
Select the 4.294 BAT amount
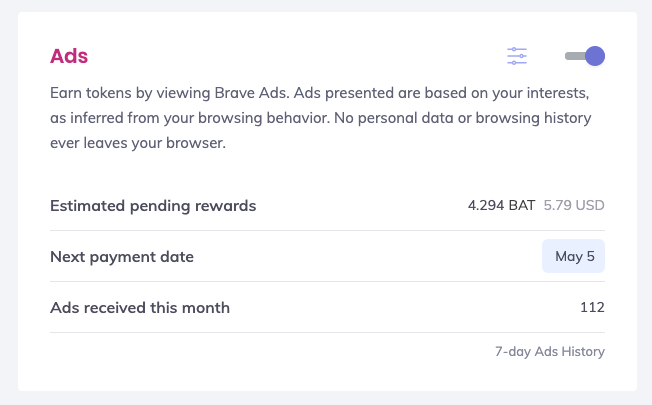(501, 205)
